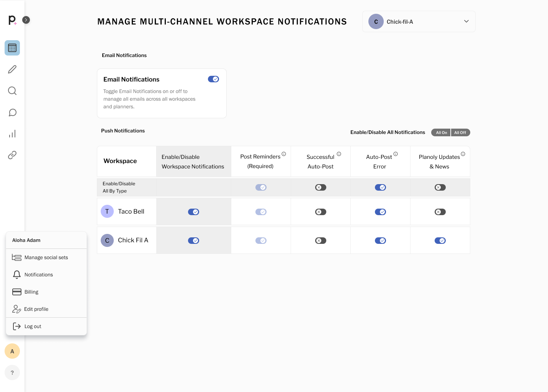Toggle Chick Fil A Successful Auto-Post switch
Viewport: 548px width, 392px height.
[x=321, y=240]
